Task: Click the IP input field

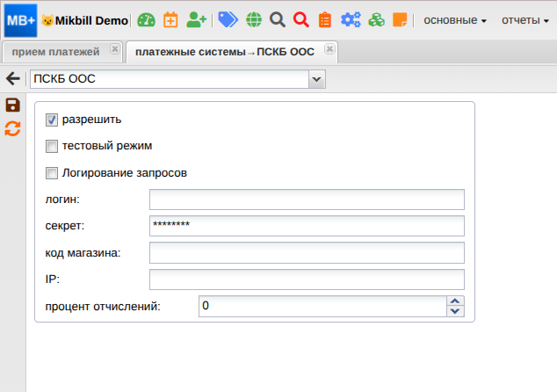Action: 307,279
